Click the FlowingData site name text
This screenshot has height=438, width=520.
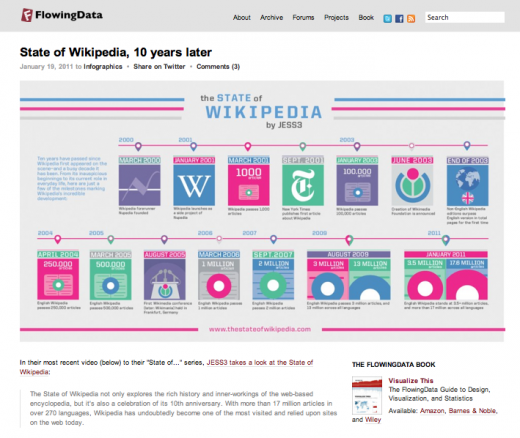click(69, 15)
